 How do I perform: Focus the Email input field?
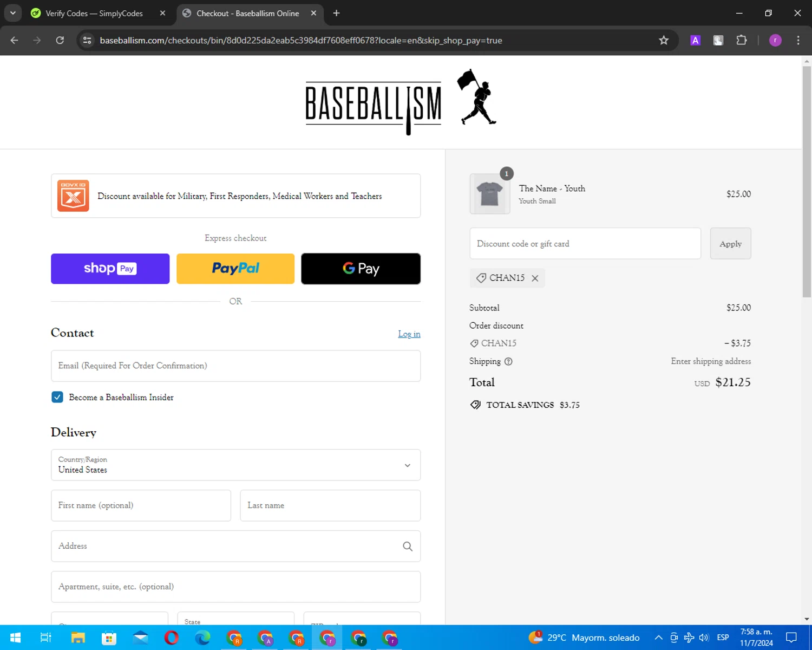235,366
